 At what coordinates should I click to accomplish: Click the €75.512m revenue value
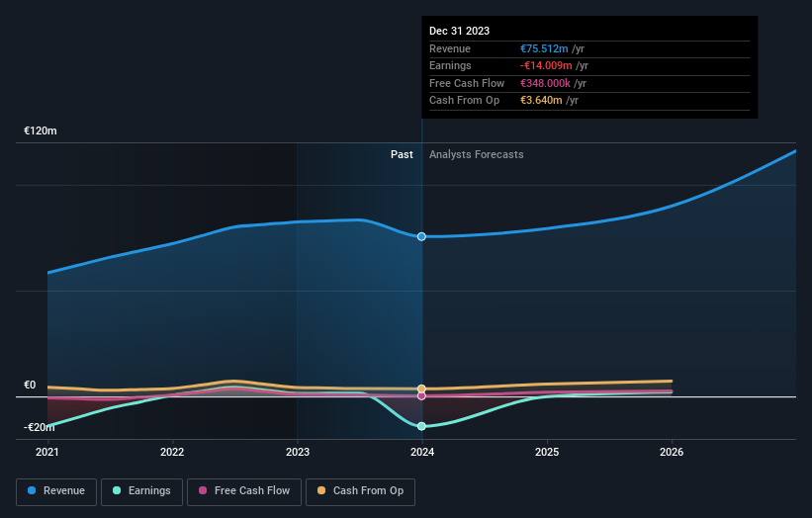pos(544,48)
